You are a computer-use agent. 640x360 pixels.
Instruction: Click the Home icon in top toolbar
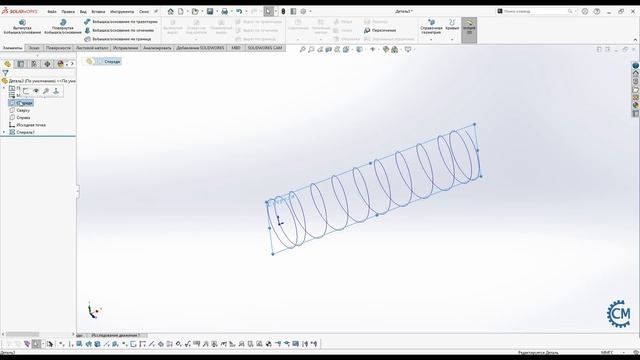pyautogui.click(x=171, y=11)
